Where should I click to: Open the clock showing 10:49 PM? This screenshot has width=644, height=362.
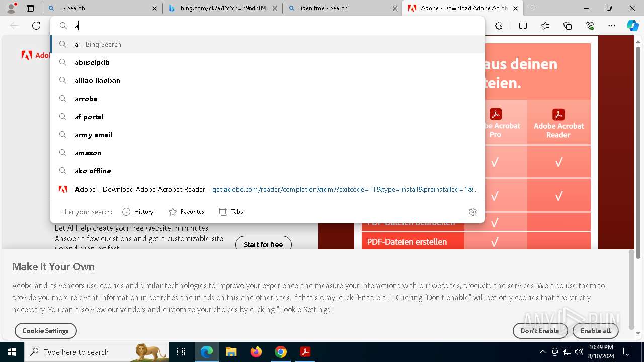pyautogui.click(x=601, y=352)
